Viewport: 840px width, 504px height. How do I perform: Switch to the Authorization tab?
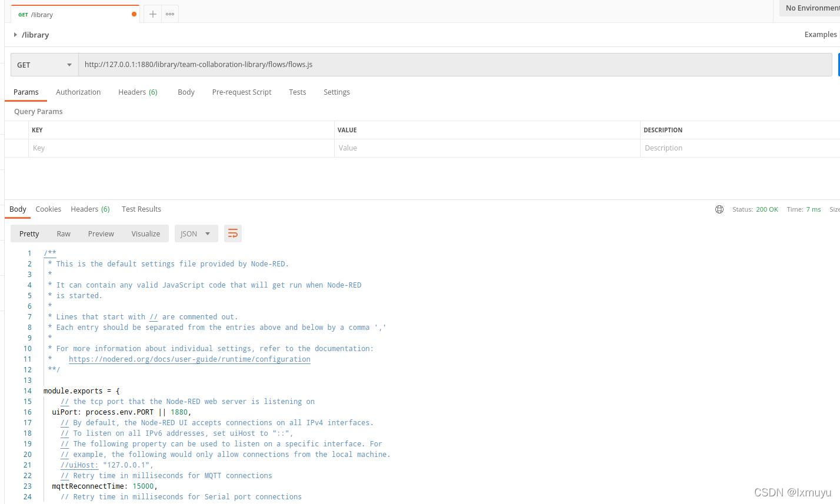[78, 92]
